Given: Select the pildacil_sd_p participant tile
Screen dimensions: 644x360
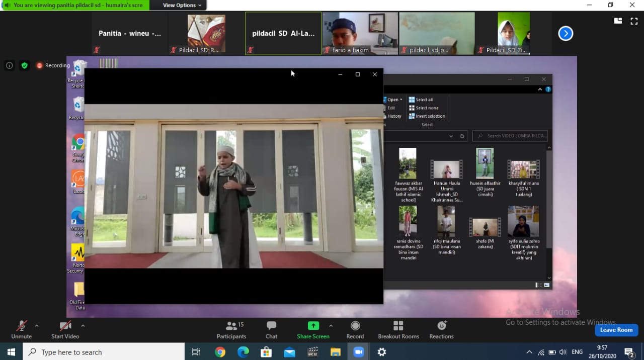Looking at the screenshot, I should click(x=437, y=34).
